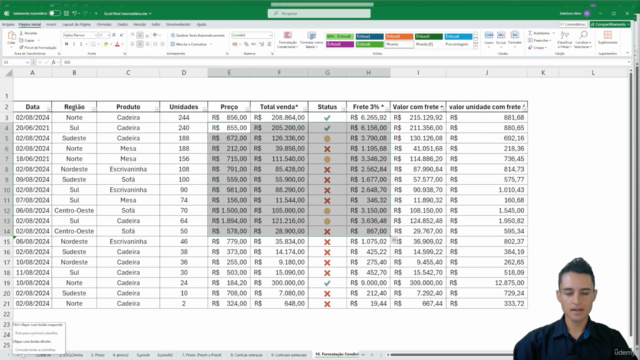Image resolution: width=640 pixels, height=360 pixels.
Task: Open Formatação Condicional menu in ribbon
Action: (287, 40)
